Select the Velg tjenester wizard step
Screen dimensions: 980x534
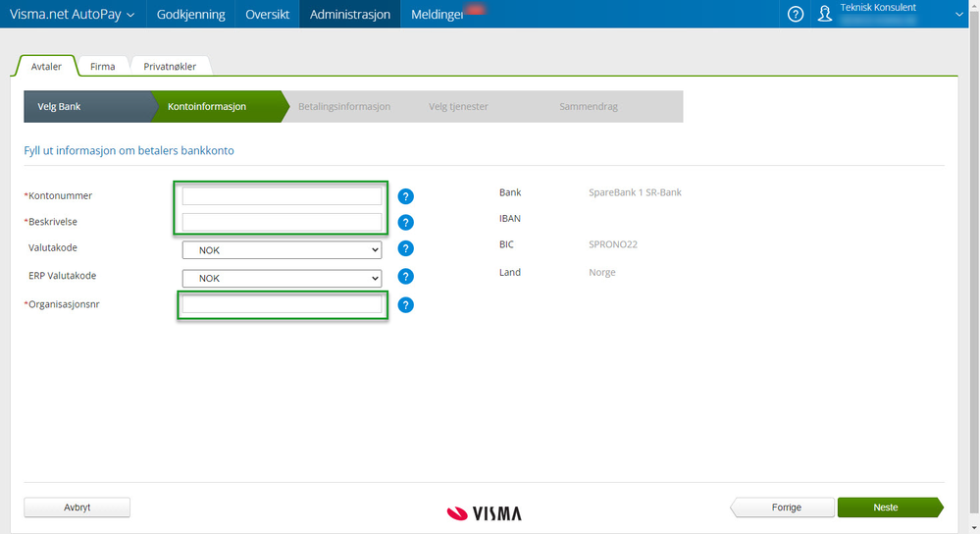(458, 106)
